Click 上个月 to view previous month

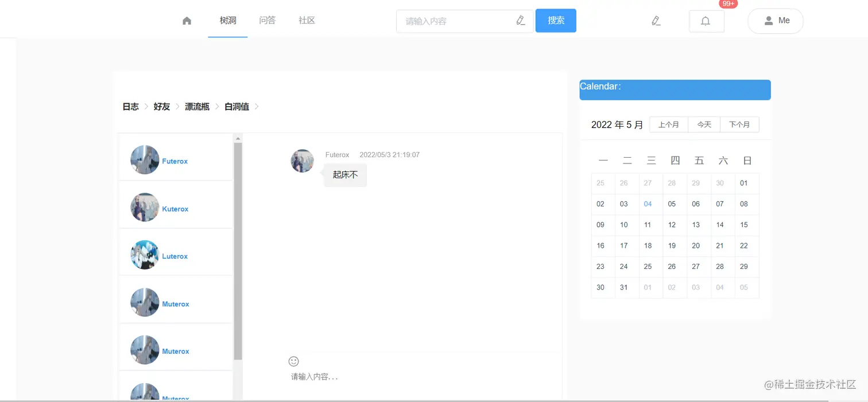pyautogui.click(x=668, y=124)
